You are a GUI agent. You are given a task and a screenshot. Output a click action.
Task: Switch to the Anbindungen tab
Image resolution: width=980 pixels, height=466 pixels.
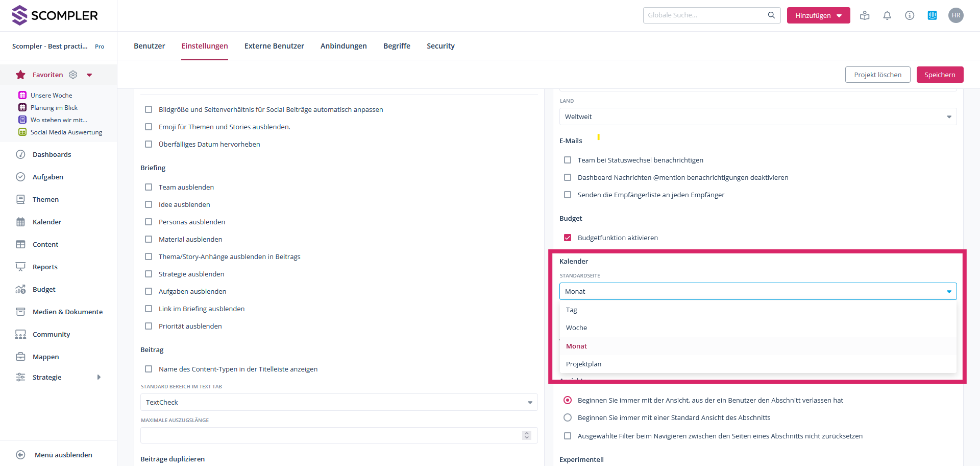tap(344, 46)
